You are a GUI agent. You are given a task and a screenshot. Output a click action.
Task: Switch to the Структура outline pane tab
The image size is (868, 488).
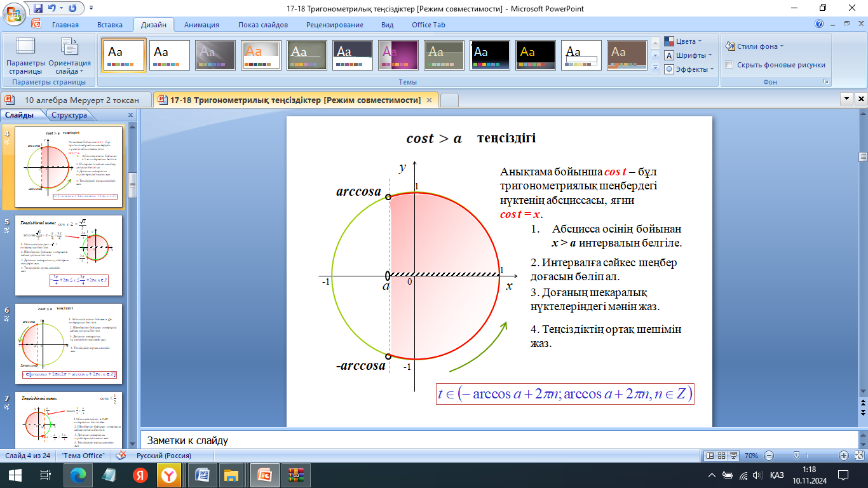[69, 115]
